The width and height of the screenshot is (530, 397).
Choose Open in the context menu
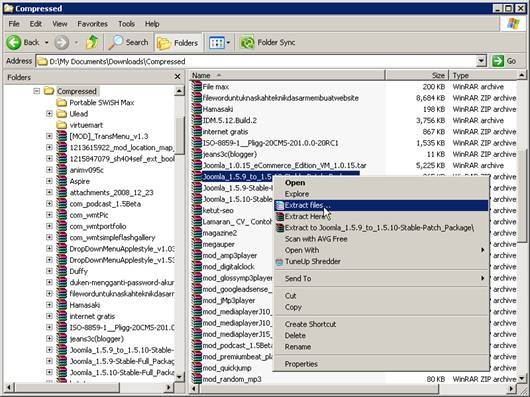pyautogui.click(x=381, y=183)
